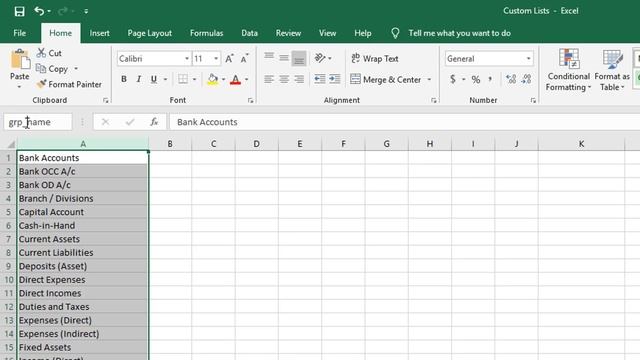Viewport: 640px width, 360px height.
Task: Open the Calibri font name dropdown
Action: coord(187,59)
